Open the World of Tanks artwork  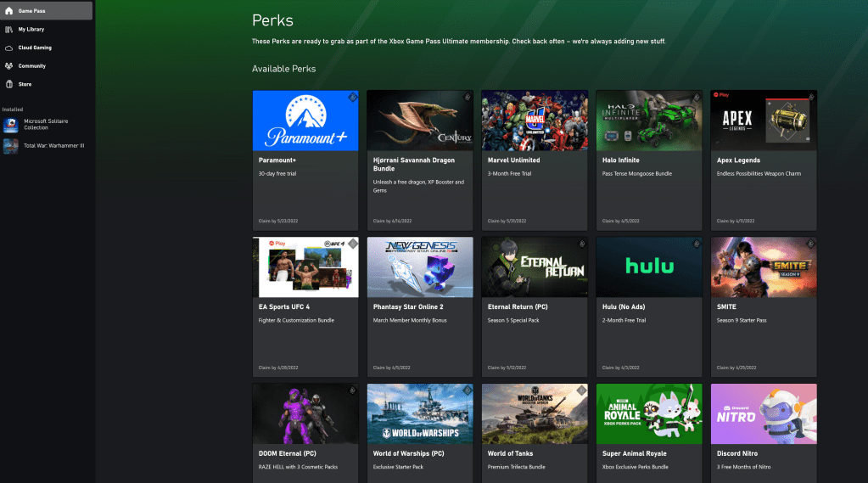coord(535,413)
